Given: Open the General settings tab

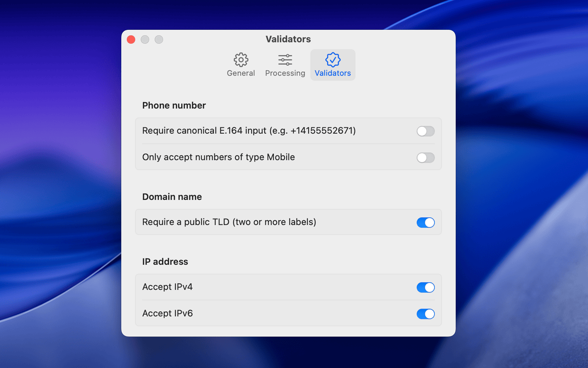Looking at the screenshot, I should tap(241, 65).
